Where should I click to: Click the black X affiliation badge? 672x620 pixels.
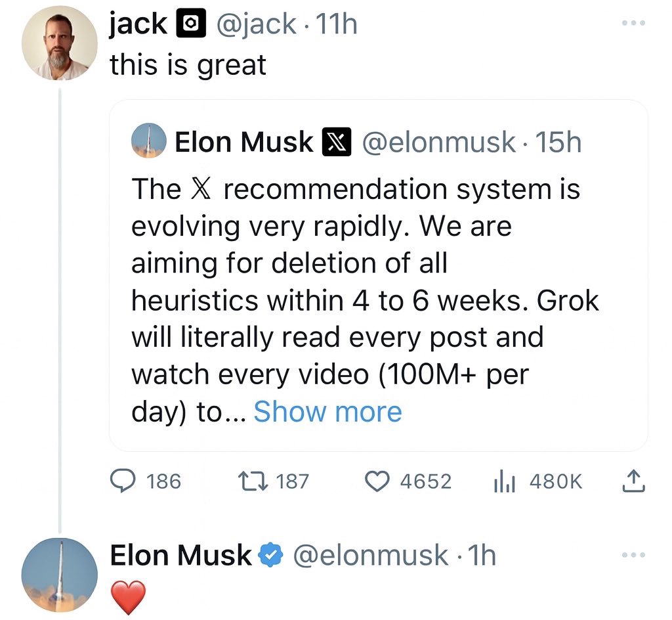pyautogui.click(x=335, y=142)
